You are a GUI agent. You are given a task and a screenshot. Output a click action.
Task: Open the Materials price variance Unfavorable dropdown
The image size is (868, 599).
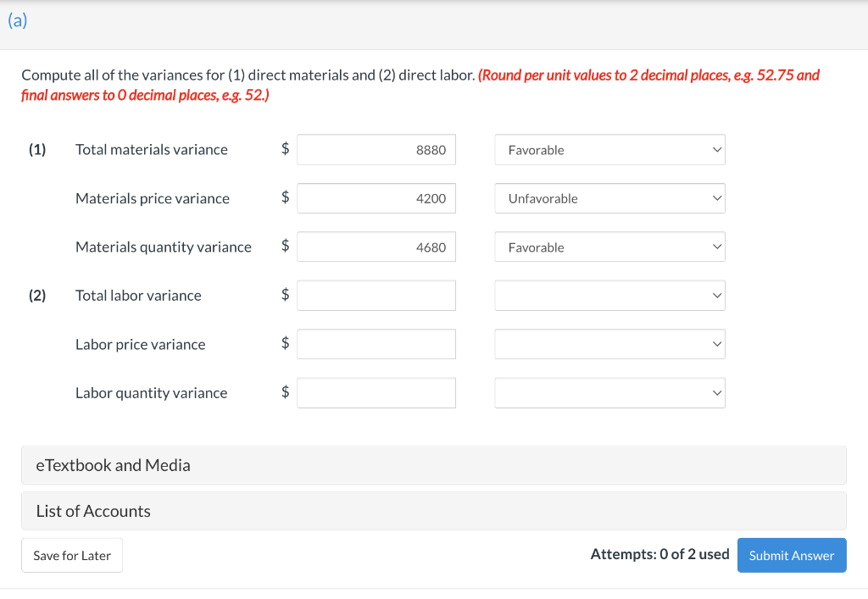tap(609, 198)
